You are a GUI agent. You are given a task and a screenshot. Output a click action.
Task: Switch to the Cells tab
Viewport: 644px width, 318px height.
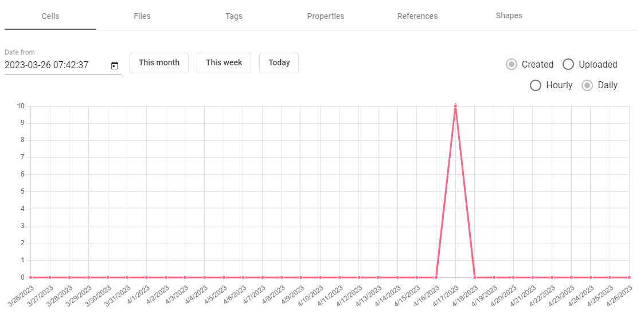point(50,16)
